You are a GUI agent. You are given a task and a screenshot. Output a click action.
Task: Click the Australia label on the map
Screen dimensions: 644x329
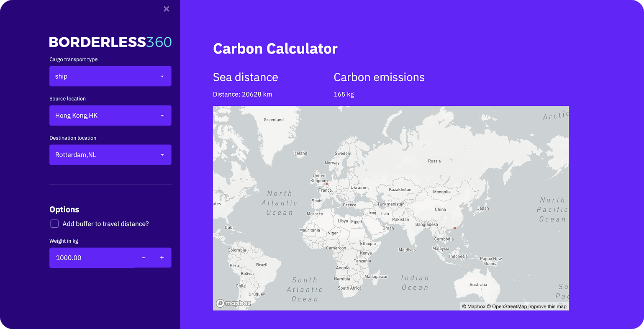click(478, 285)
